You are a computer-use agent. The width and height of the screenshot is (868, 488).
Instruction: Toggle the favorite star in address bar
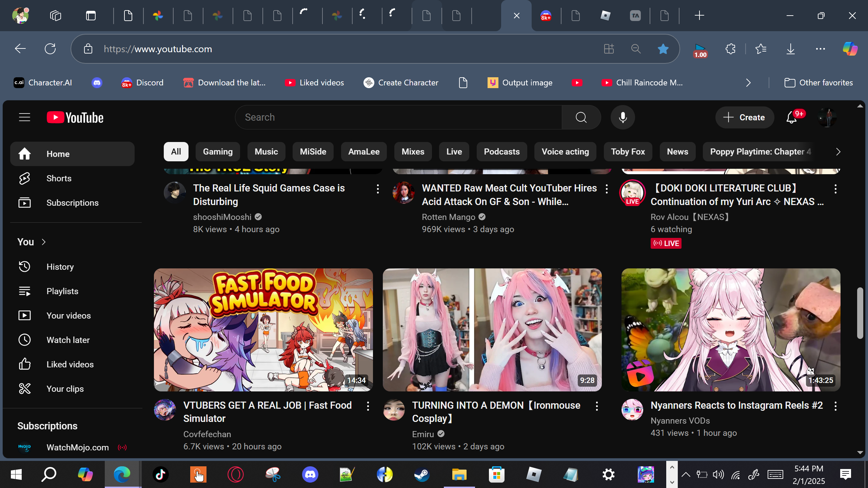[x=663, y=49]
